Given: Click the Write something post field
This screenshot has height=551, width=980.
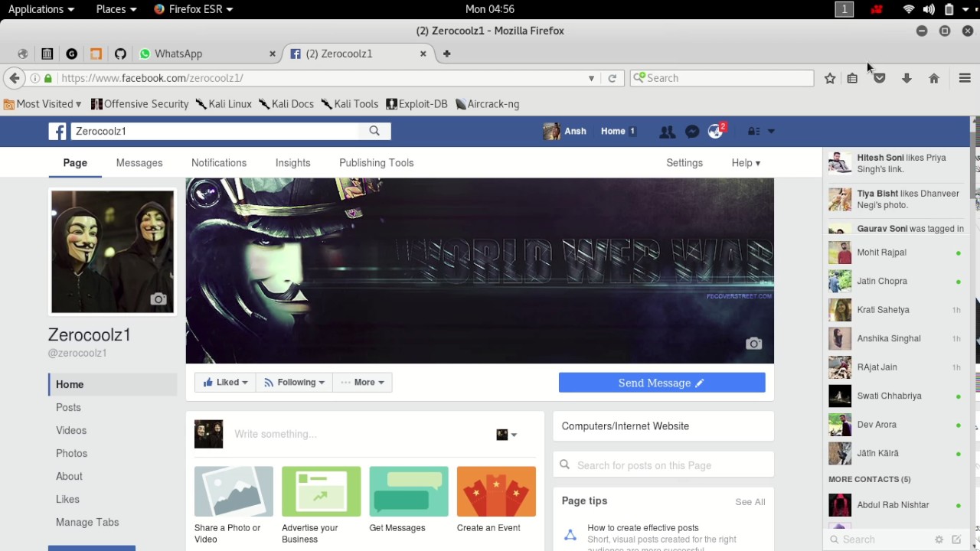Looking at the screenshot, I should pyautogui.click(x=360, y=435).
